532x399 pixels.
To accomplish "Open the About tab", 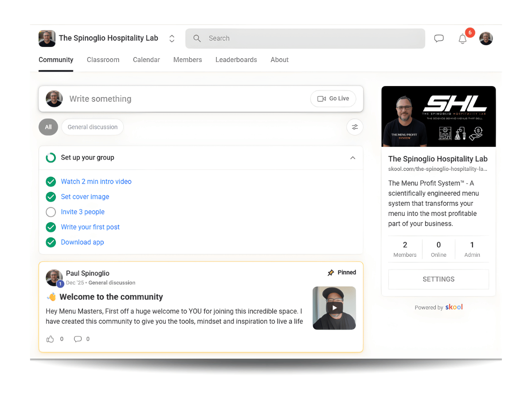I will pos(280,60).
